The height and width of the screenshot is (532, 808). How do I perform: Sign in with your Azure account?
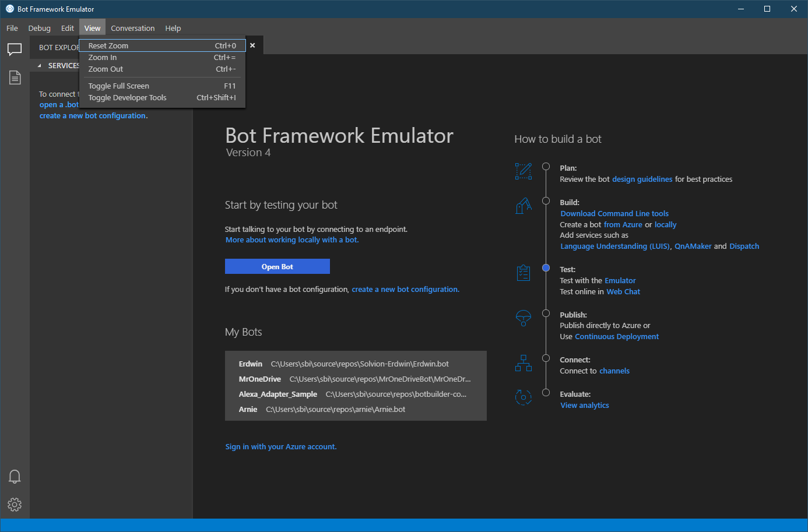(x=281, y=446)
